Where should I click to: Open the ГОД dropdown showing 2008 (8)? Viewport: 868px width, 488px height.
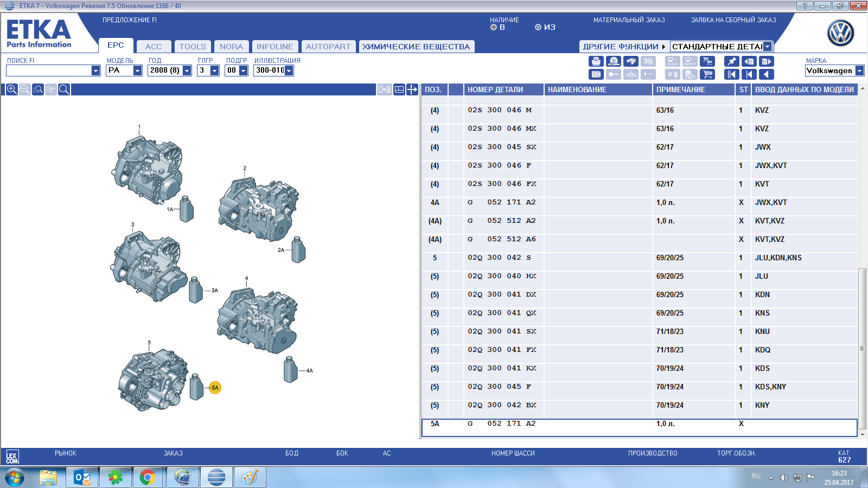(x=187, y=70)
